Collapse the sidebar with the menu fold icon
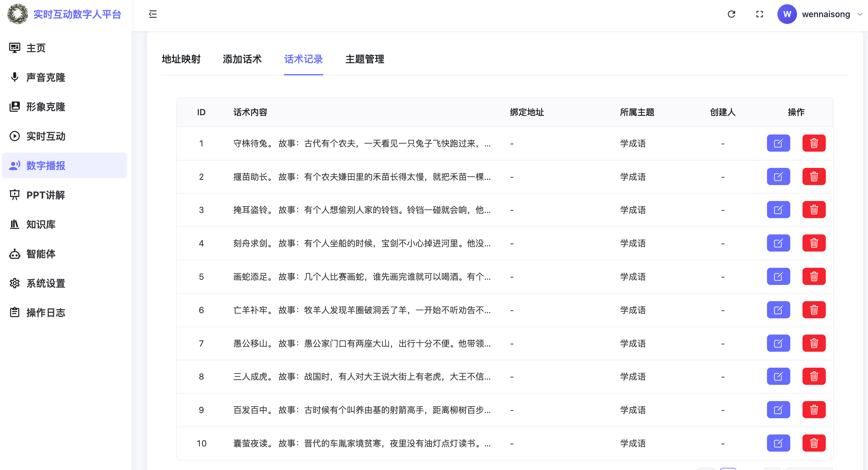 (153, 14)
